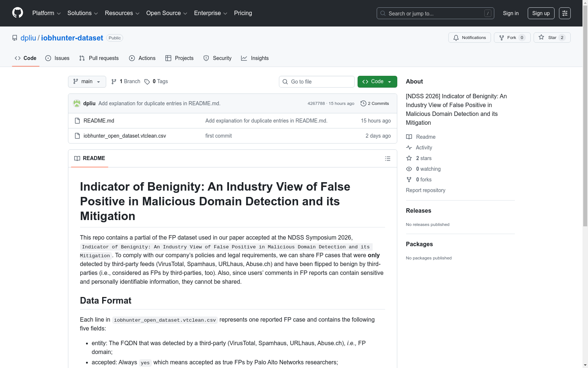This screenshot has height=368, width=588.
Task: Open the green Code dropdown button
Action: (377, 82)
